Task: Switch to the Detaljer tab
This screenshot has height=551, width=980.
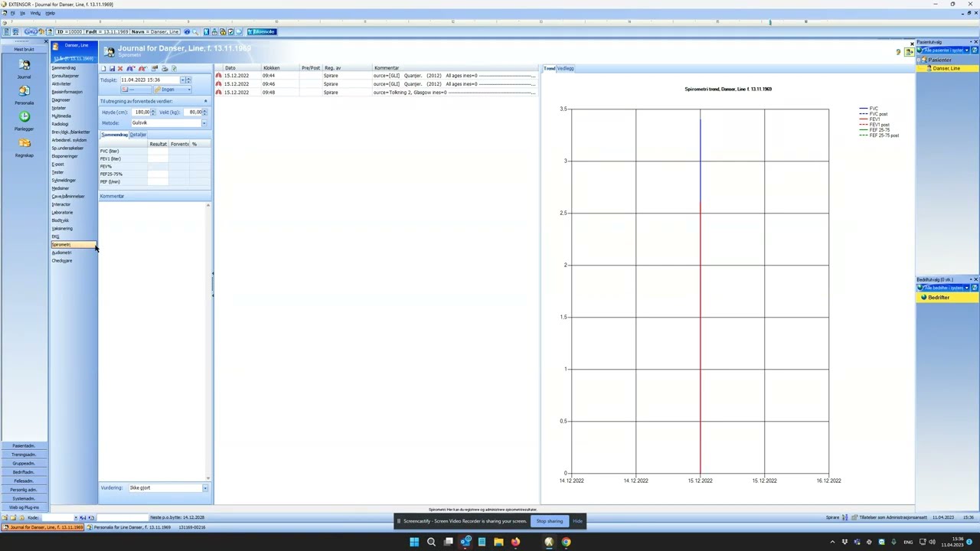Action: coord(138,135)
